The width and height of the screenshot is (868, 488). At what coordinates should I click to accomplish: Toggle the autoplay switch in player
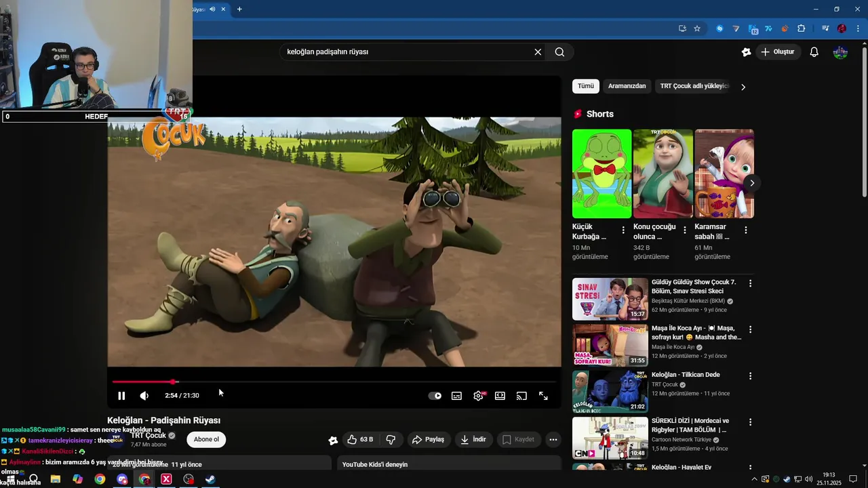(435, 396)
